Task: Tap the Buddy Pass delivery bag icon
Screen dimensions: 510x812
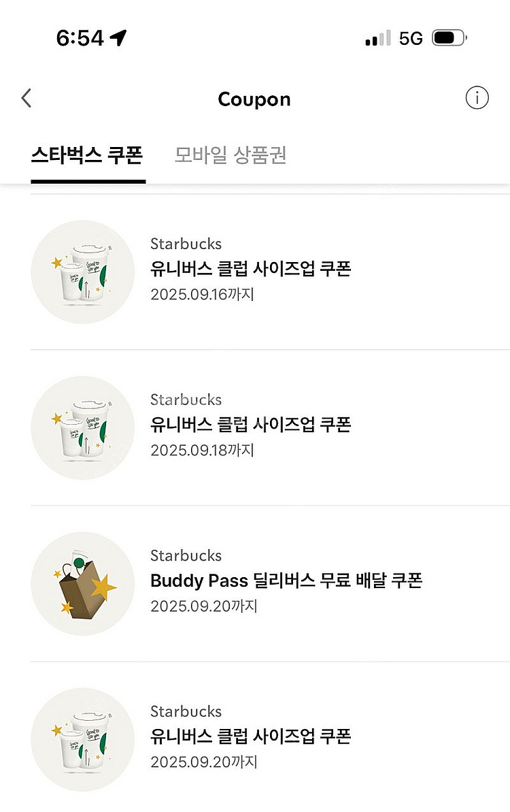Action: 82,583
